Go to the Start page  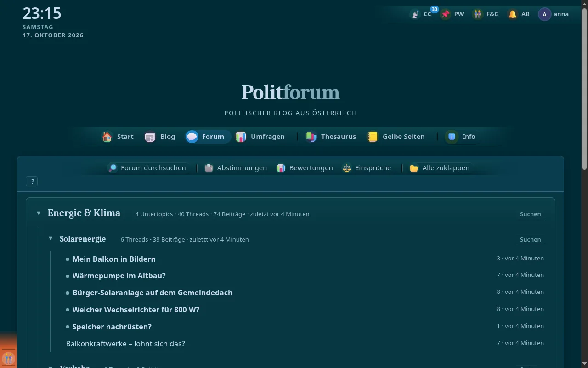tap(118, 137)
